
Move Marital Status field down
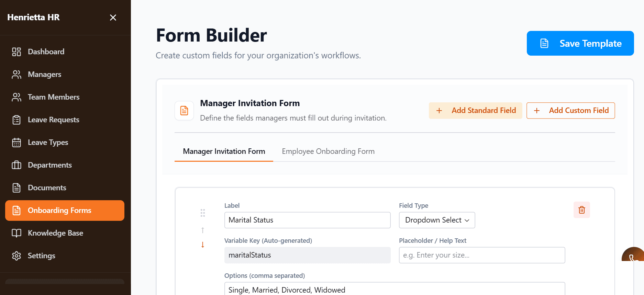(203, 245)
